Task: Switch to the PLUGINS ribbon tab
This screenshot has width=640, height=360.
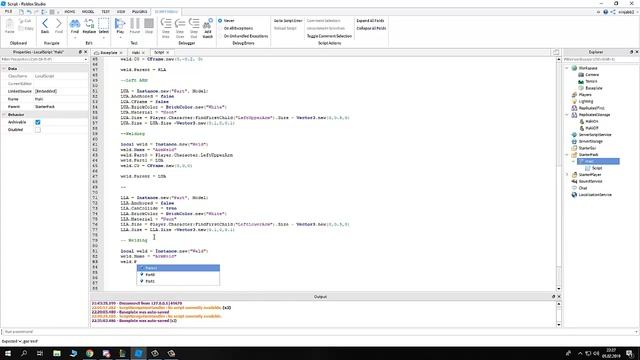Action: tap(140, 12)
